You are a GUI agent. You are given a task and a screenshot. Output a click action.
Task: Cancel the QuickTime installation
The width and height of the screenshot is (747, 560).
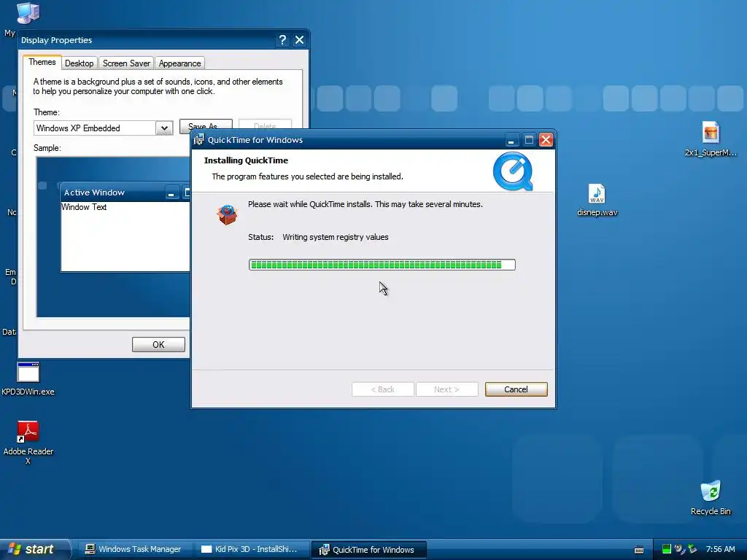pyautogui.click(x=516, y=389)
